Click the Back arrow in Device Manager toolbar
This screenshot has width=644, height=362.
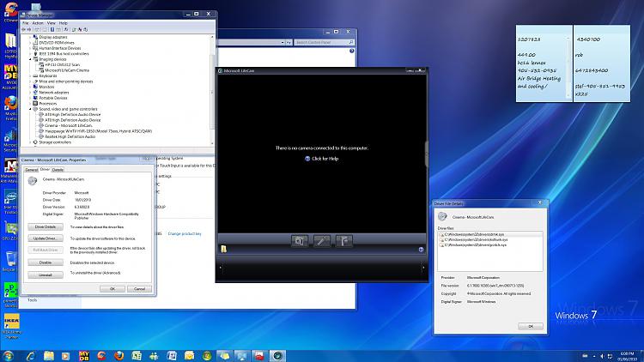[23, 29]
